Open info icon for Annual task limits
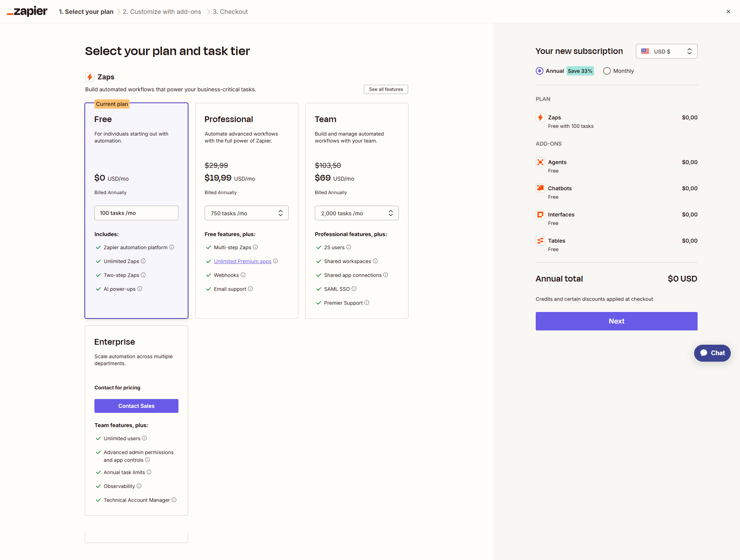This screenshot has height=560, width=740. point(149,472)
